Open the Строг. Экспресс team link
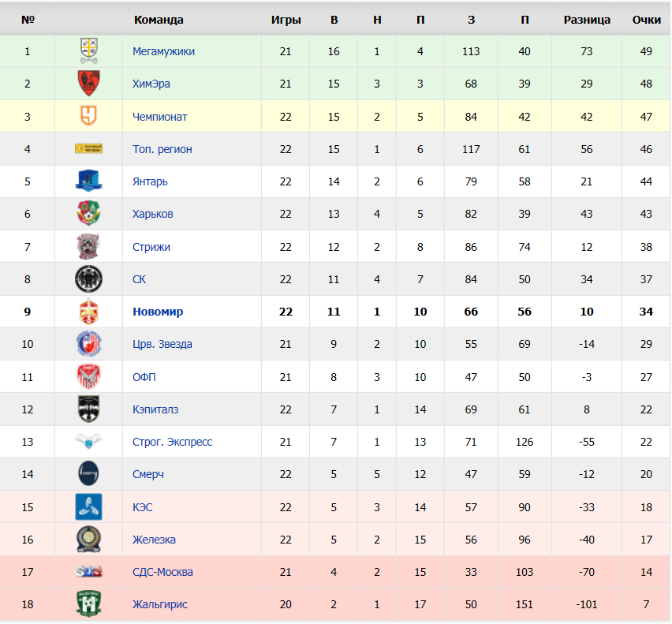 172,442
